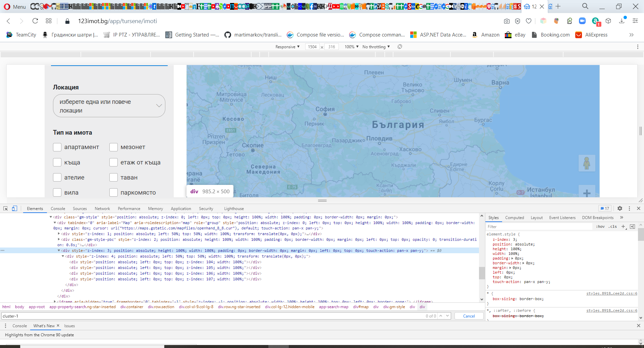Switch to the Console tab
This screenshot has width=644, height=348.
pos(58,208)
